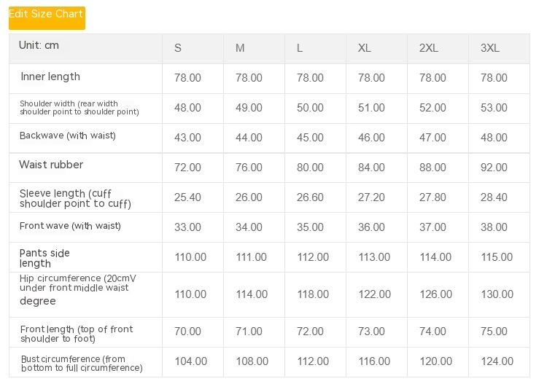Viewport: 539px width, 392px height.
Task: Click the Backwave (with waist) row label
Action: tap(68, 136)
